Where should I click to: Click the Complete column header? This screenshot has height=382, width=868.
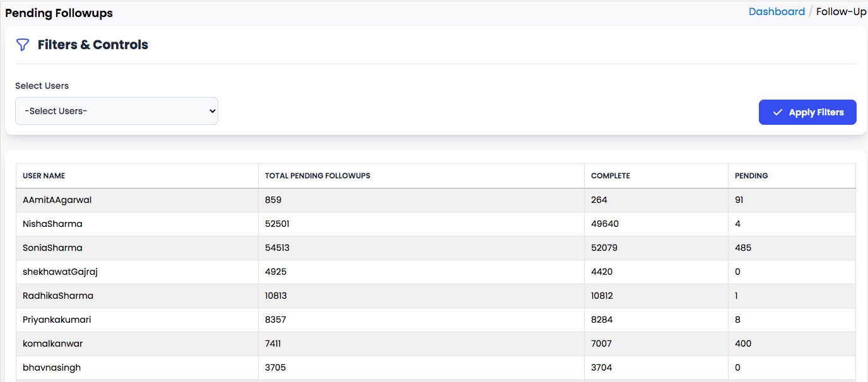610,176
